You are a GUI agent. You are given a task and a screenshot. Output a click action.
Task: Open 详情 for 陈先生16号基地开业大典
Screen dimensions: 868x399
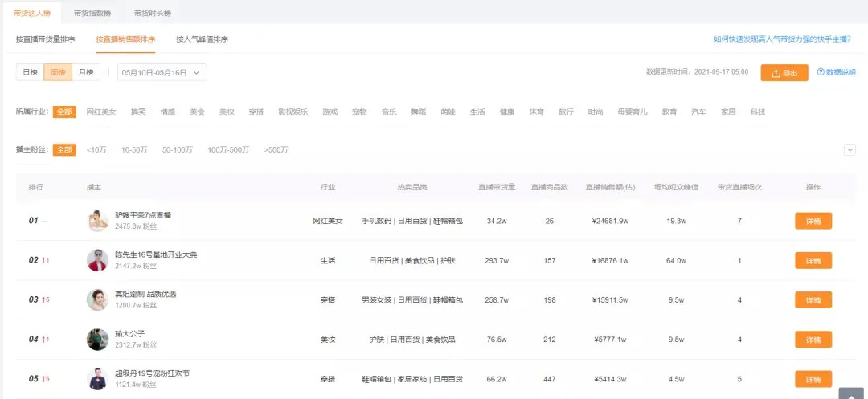pyautogui.click(x=813, y=260)
